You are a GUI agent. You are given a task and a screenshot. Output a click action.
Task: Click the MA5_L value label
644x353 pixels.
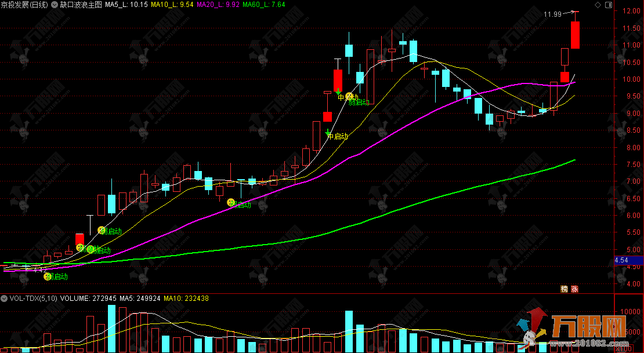click(124, 4)
